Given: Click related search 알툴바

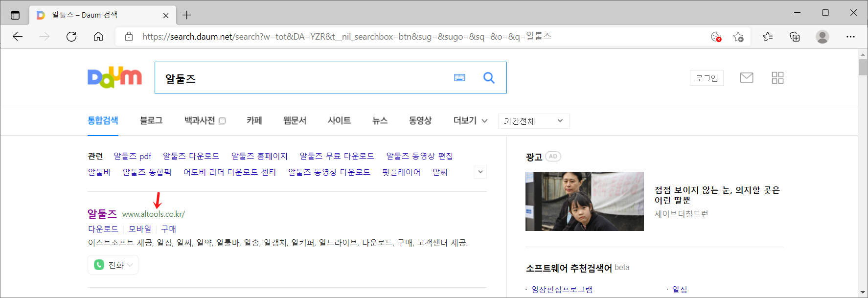Looking at the screenshot, I should click(x=99, y=172).
